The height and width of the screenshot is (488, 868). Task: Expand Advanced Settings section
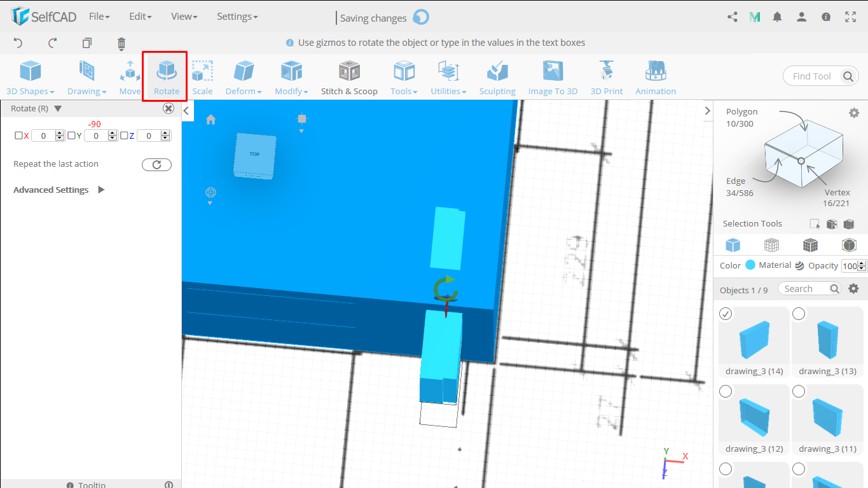tap(101, 190)
